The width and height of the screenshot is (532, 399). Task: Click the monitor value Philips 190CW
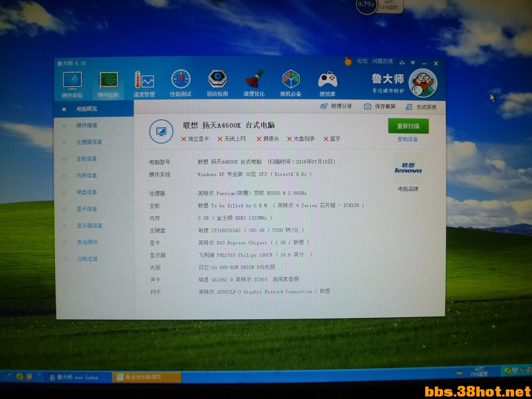tap(255, 255)
